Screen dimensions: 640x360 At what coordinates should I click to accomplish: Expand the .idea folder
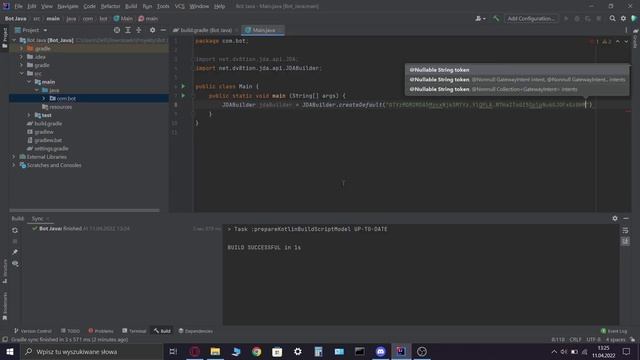[22, 57]
